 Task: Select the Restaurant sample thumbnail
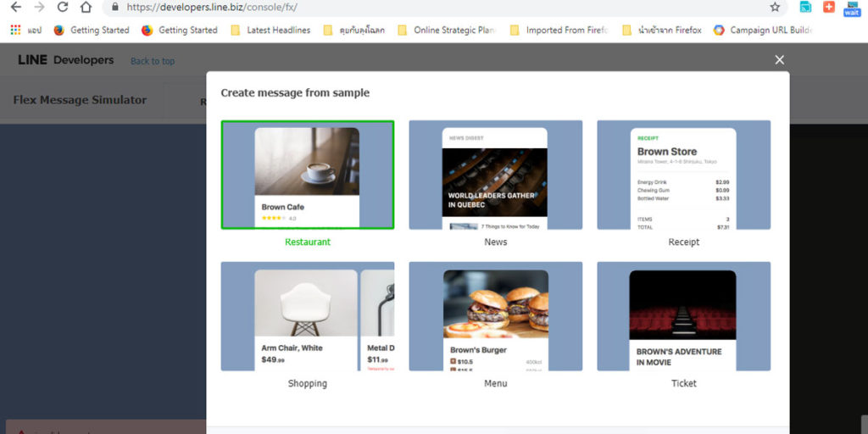click(308, 175)
